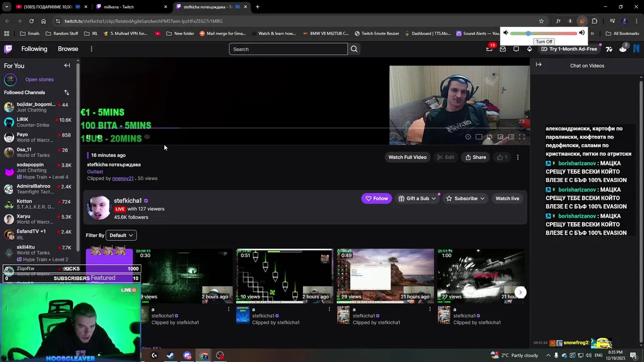
Task: Switch to the YouTube tab
Action: [51, 7]
